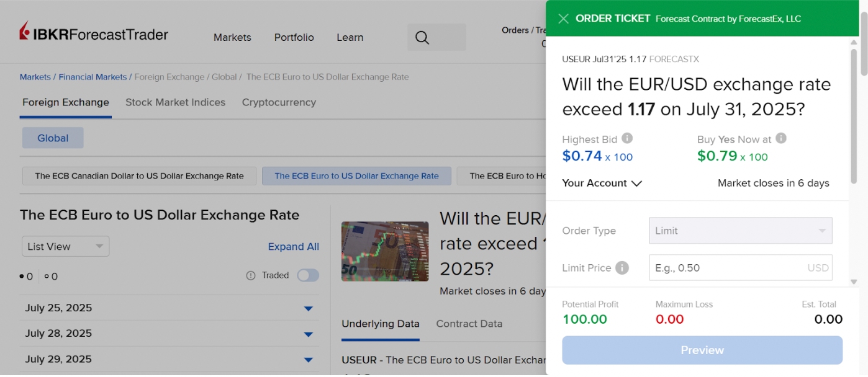The image size is (868, 377).
Task: Click the $0.79 Buy Yes price
Action: point(717,156)
